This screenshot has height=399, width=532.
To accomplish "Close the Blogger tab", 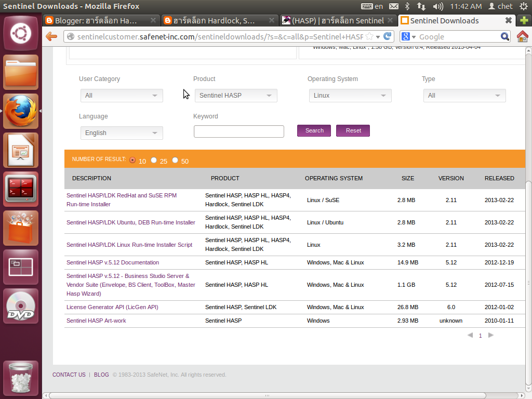I will pos(153,20).
